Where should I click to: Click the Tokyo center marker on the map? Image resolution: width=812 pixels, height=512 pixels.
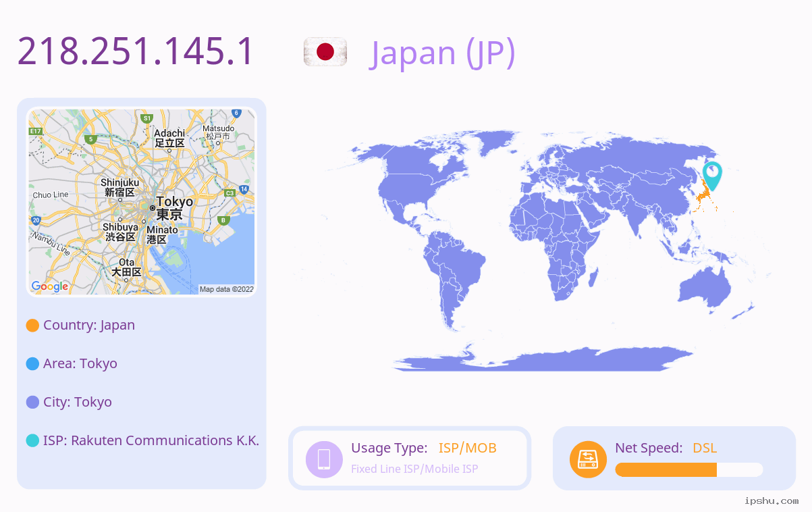153,208
